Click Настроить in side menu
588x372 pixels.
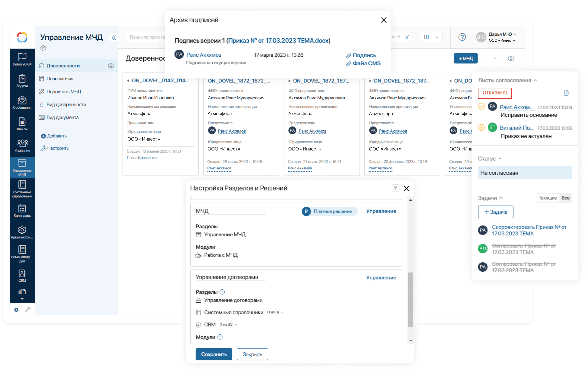pos(55,148)
